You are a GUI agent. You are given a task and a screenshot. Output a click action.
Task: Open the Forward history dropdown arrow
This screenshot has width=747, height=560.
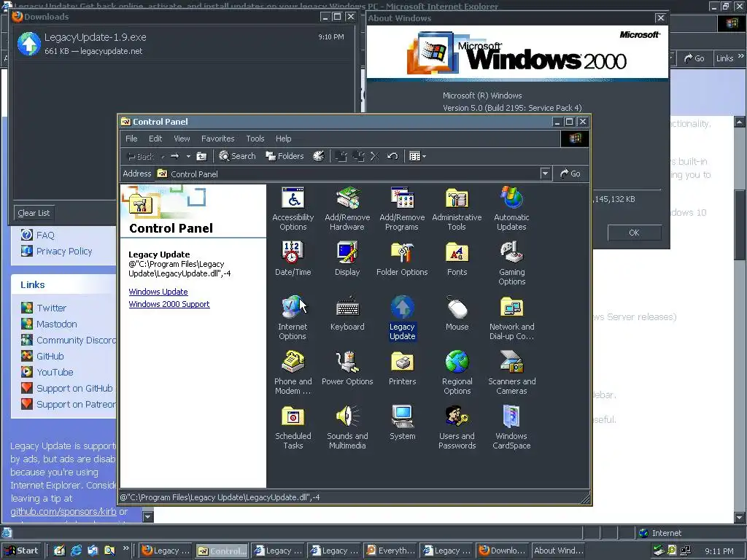click(188, 156)
